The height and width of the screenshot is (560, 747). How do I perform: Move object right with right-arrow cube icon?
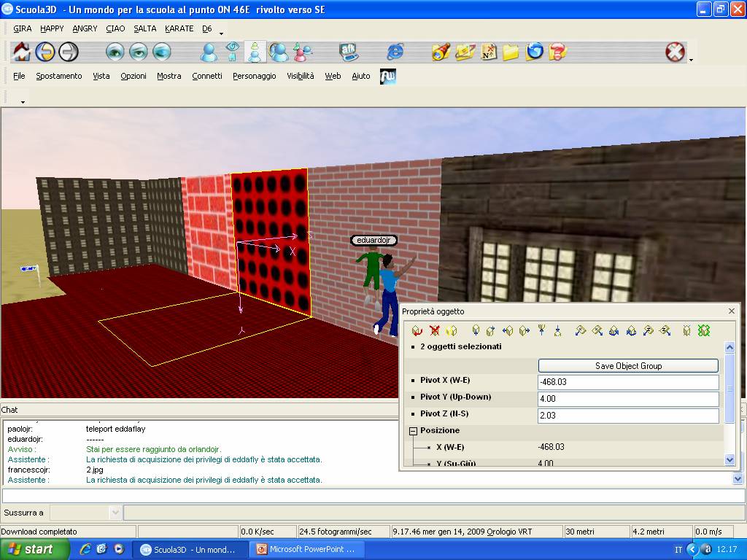click(525, 330)
